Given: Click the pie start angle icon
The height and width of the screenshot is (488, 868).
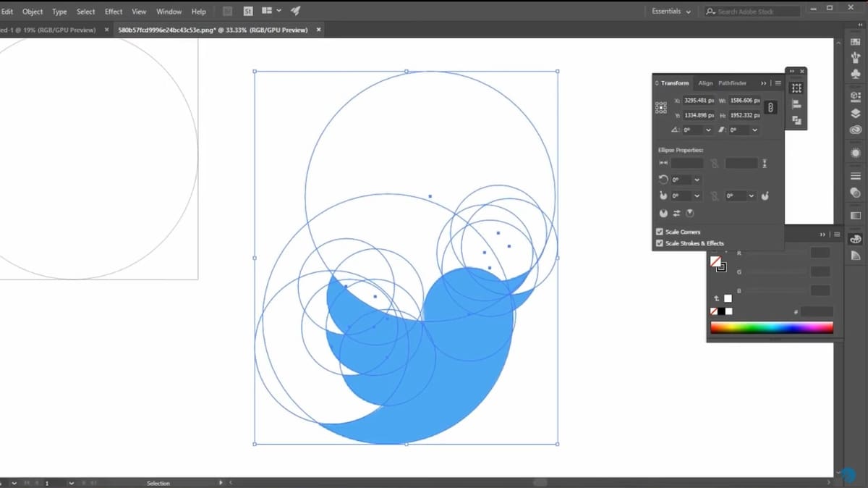Looking at the screenshot, I should point(663,195).
